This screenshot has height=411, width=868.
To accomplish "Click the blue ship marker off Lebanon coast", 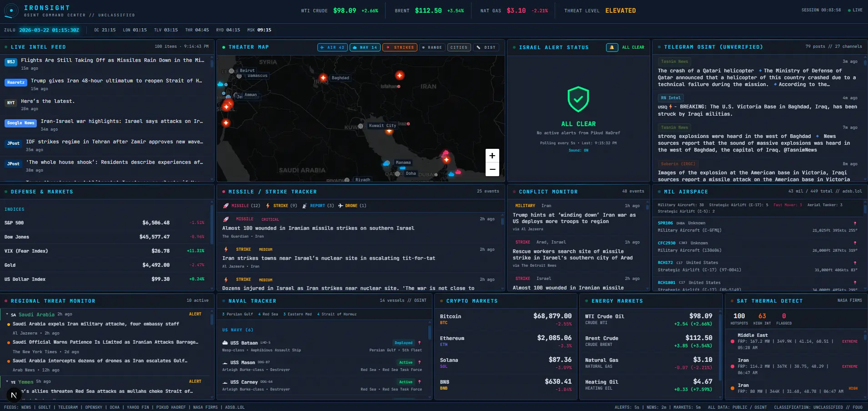I will pos(221,84).
